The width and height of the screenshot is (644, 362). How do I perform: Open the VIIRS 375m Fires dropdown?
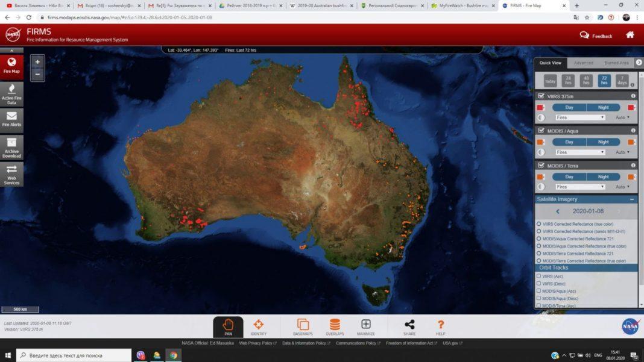click(x=580, y=117)
